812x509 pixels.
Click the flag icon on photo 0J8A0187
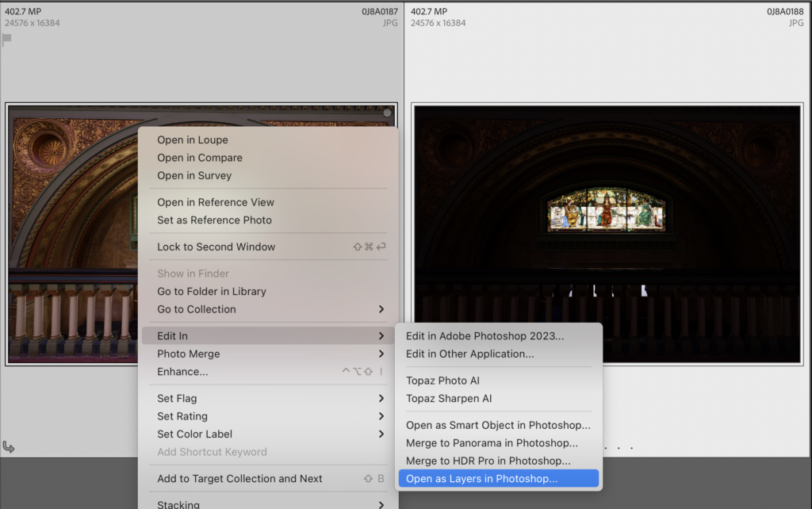[x=7, y=39]
